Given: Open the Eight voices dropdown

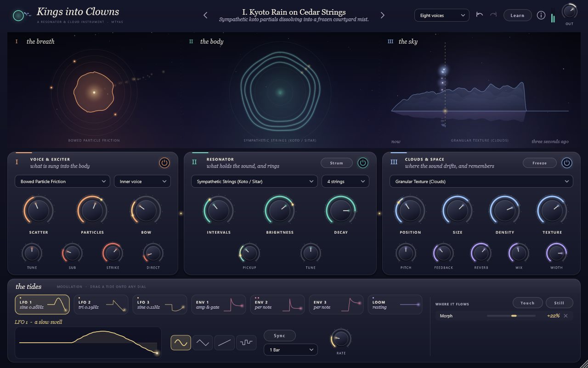Looking at the screenshot, I should pyautogui.click(x=441, y=15).
